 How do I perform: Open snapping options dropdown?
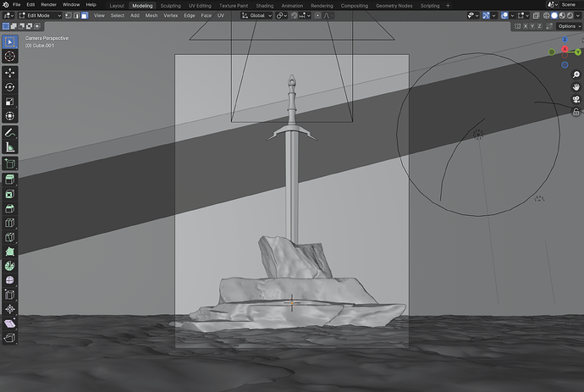pos(305,15)
